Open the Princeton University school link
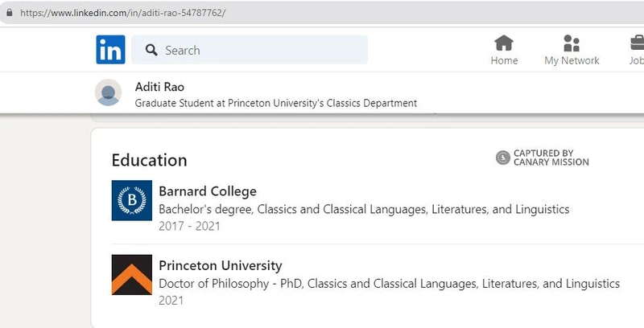Image resolution: width=644 pixels, height=328 pixels. [x=221, y=265]
